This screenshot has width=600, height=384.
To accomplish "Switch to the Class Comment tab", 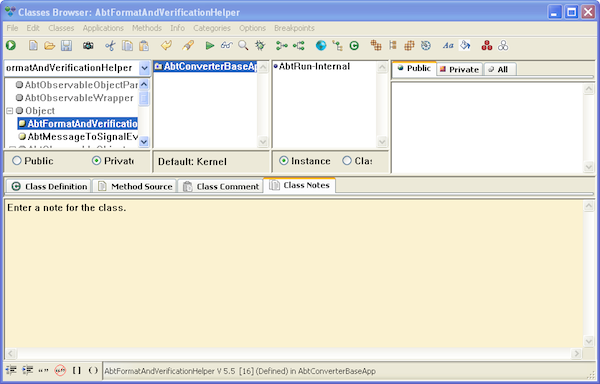I will (x=220, y=186).
